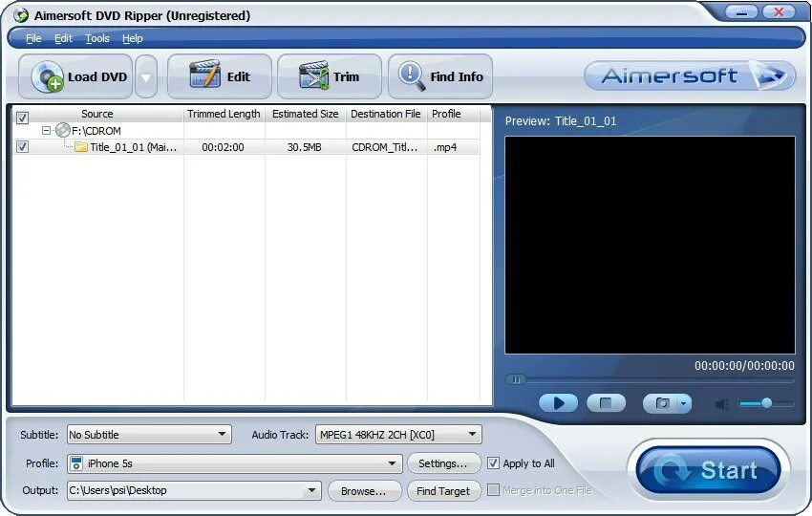Select the F:\CDROM disc icon
The height and width of the screenshot is (516, 812).
[63, 130]
